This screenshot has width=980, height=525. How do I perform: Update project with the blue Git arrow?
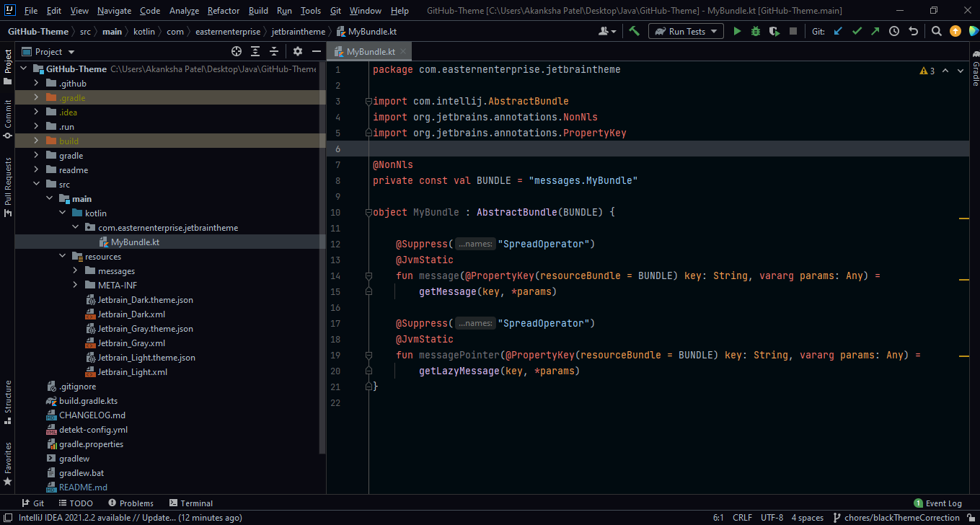tap(838, 31)
